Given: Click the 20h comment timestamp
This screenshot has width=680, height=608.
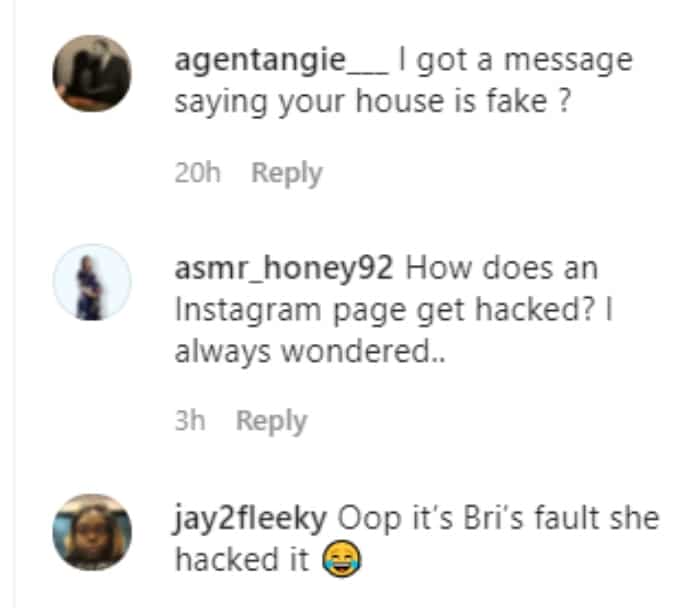Looking at the screenshot, I should [197, 173].
